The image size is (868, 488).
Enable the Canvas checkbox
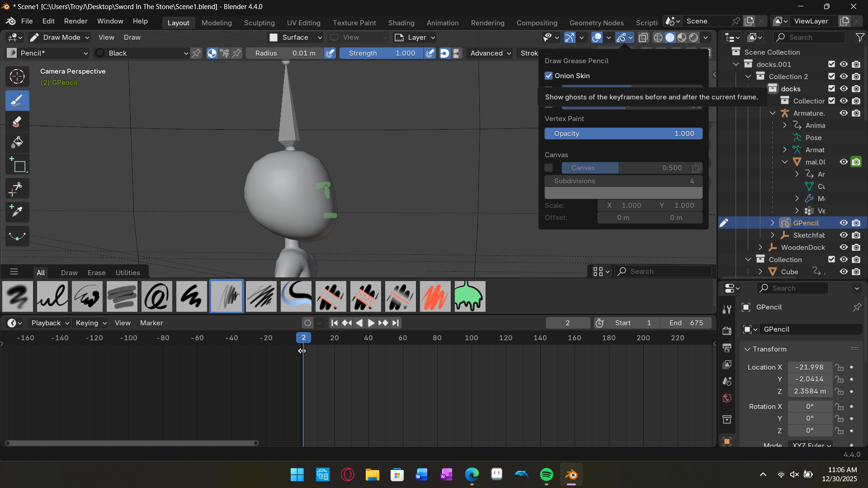coord(549,168)
